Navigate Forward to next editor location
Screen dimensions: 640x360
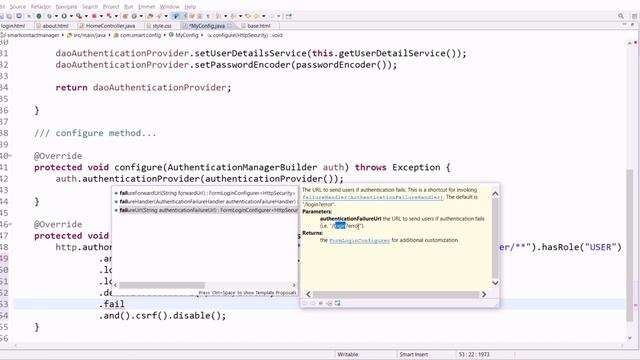(271, 16)
